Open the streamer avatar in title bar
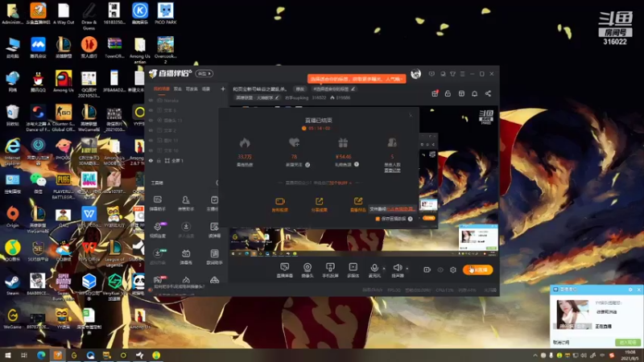The image size is (644, 362). coord(415,74)
